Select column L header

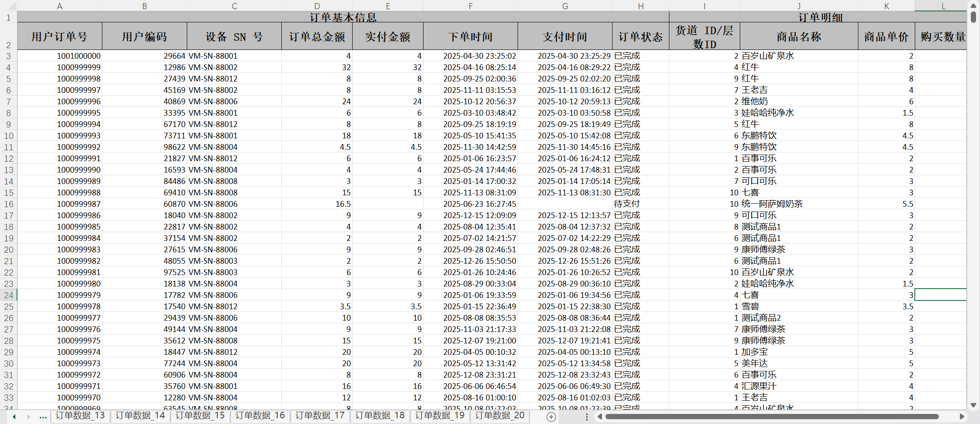point(941,6)
